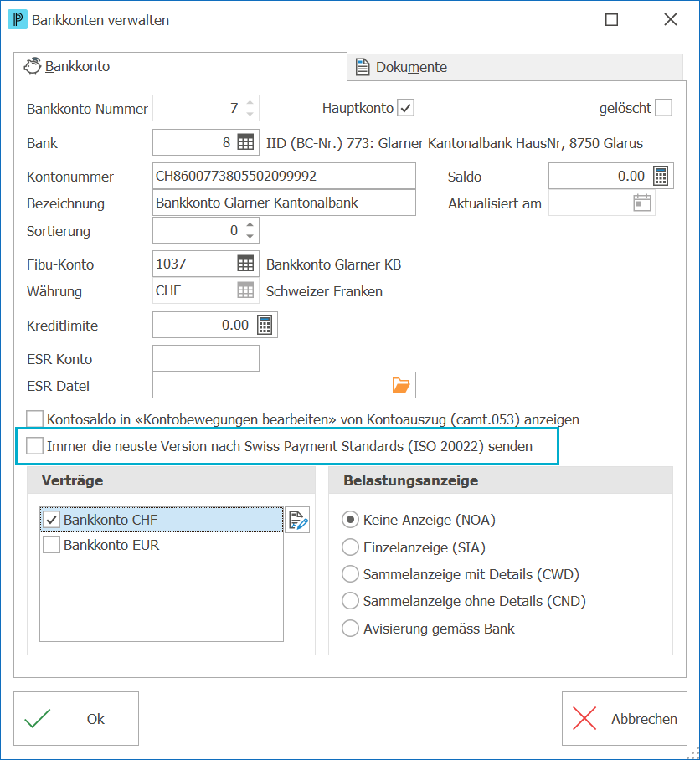Decrease the Sortierung value with down arrow

pos(250,236)
